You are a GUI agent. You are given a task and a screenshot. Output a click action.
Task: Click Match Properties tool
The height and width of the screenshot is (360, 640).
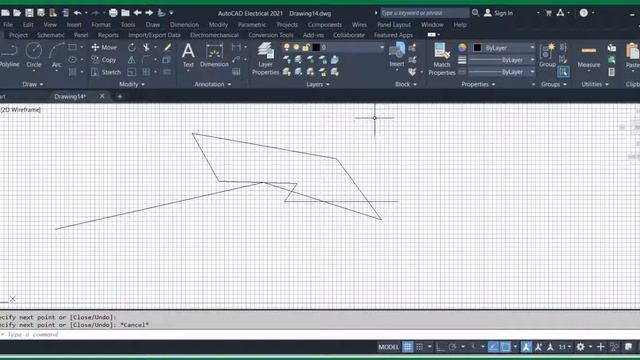[442, 59]
